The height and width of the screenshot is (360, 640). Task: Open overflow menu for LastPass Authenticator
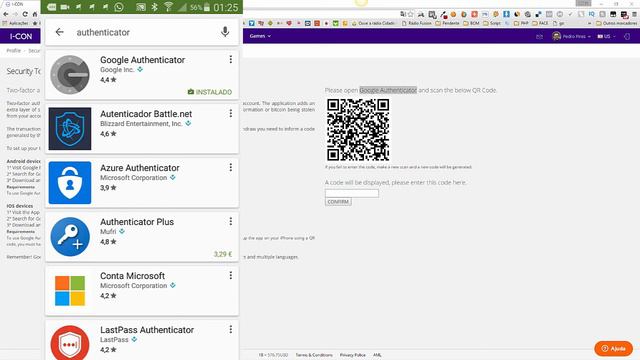click(x=231, y=329)
